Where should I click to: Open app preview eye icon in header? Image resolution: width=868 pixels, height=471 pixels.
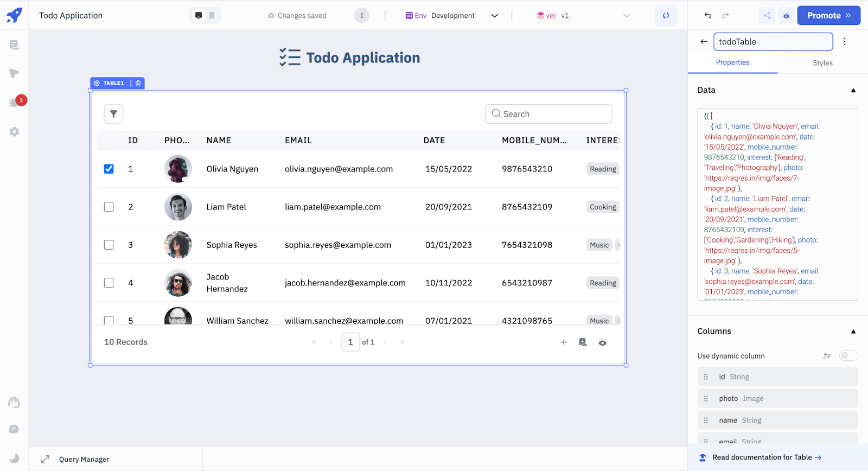tap(786, 16)
